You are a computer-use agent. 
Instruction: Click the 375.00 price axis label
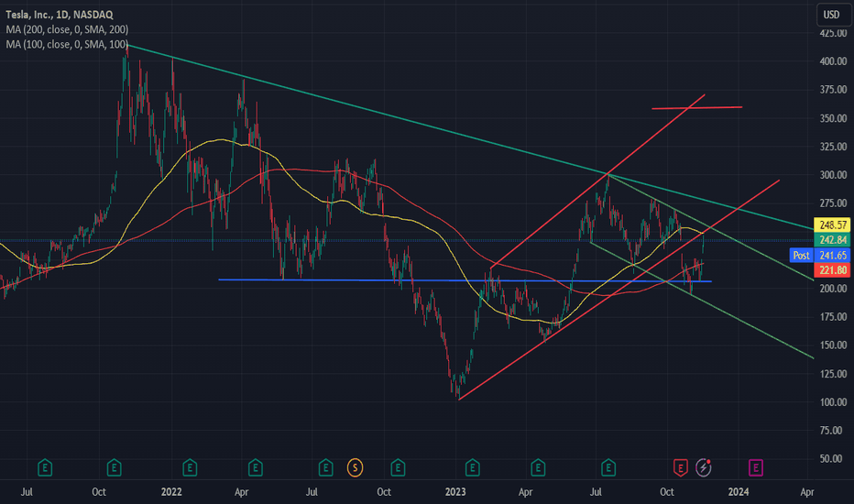tap(833, 90)
